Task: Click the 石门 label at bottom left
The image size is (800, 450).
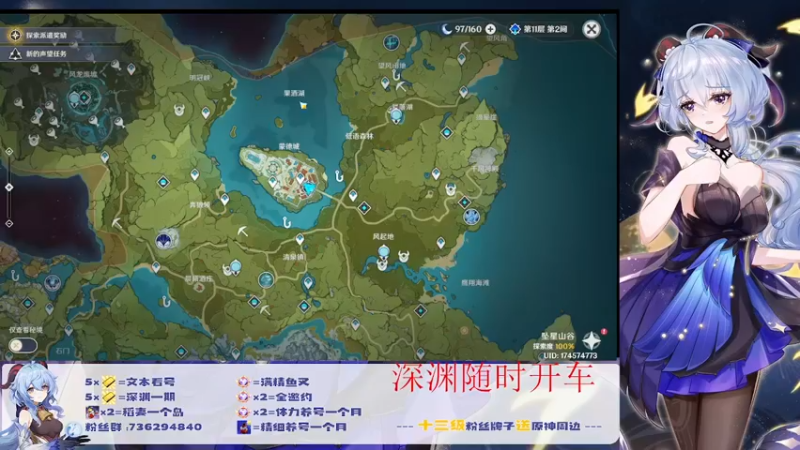Action: click(62, 351)
